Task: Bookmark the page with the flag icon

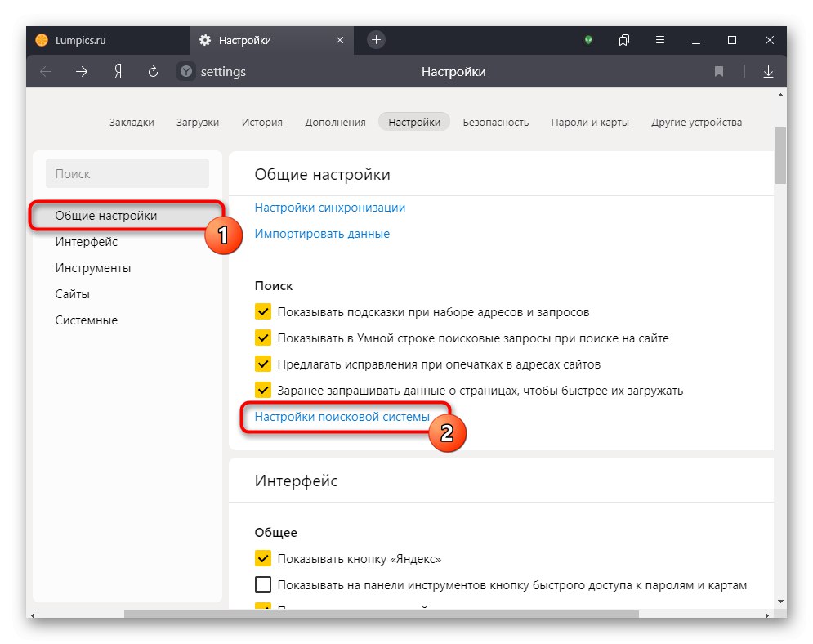Action: coord(718,71)
